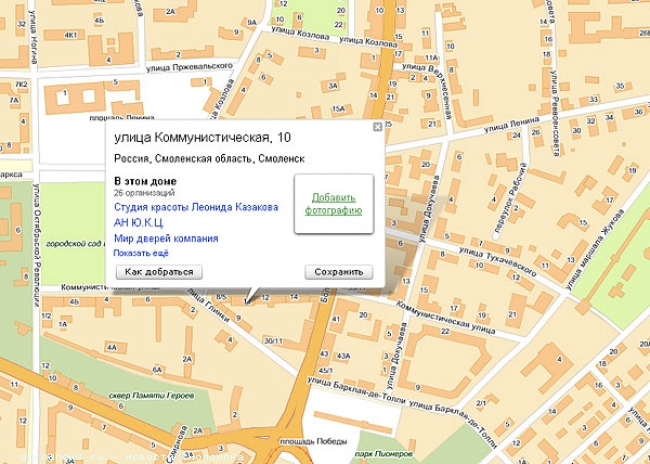The height and width of the screenshot is (464, 650).
Task: Select the 'АН Ю.К.Ц' organization link
Action: coord(138,222)
